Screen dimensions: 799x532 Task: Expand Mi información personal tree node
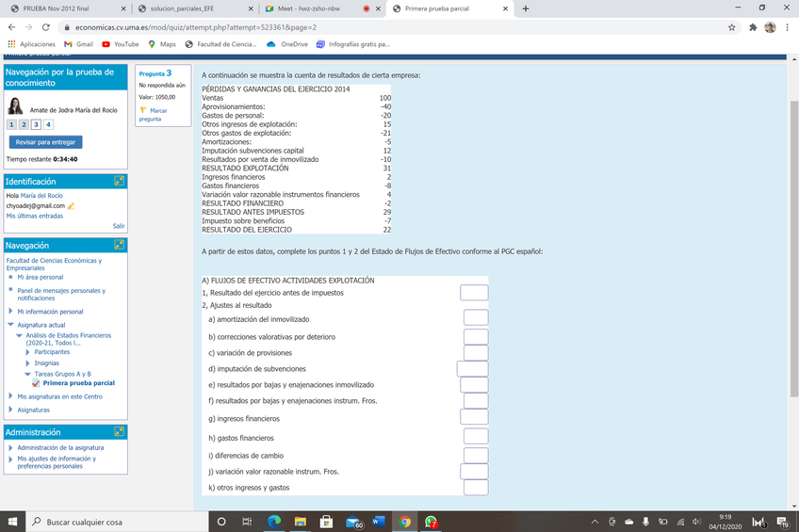pyautogui.click(x=10, y=312)
